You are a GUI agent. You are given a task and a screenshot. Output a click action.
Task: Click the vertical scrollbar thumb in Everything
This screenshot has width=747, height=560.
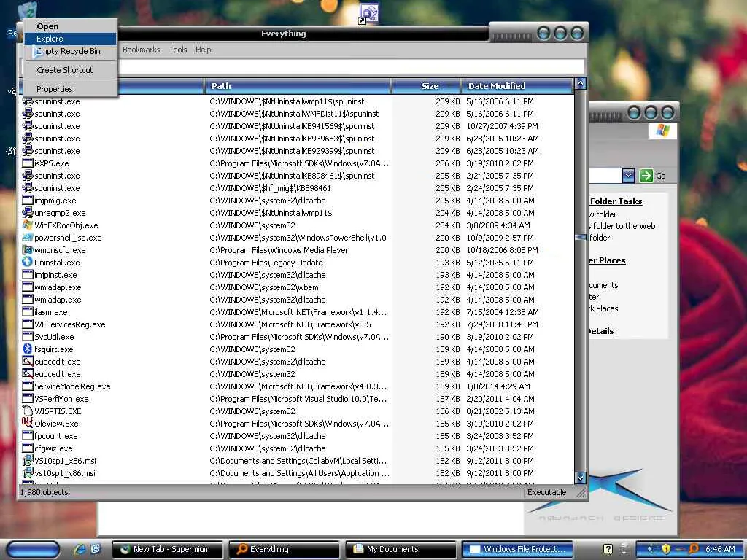coord(580,237)
